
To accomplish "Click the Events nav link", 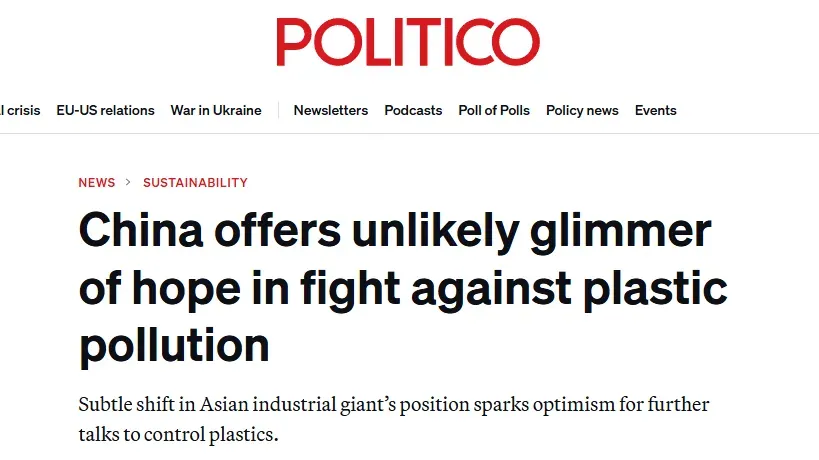I will coord(655,110).
